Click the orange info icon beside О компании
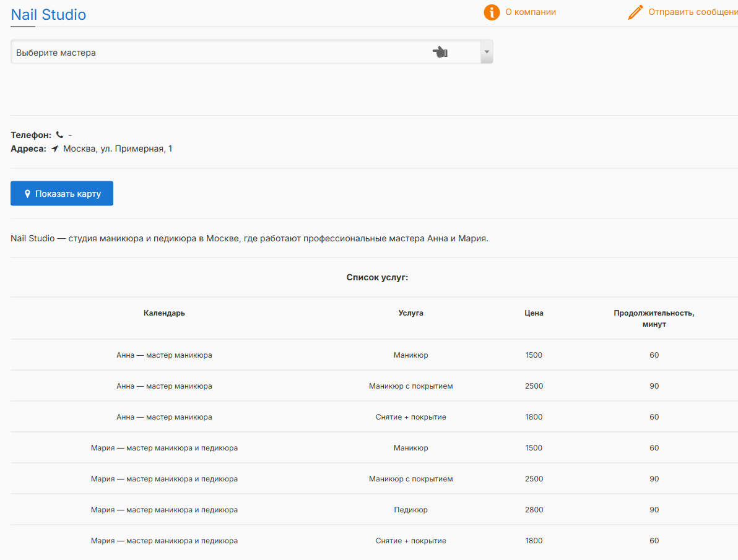The height and width of the screenshot is (560, 738). coord(492,12)
